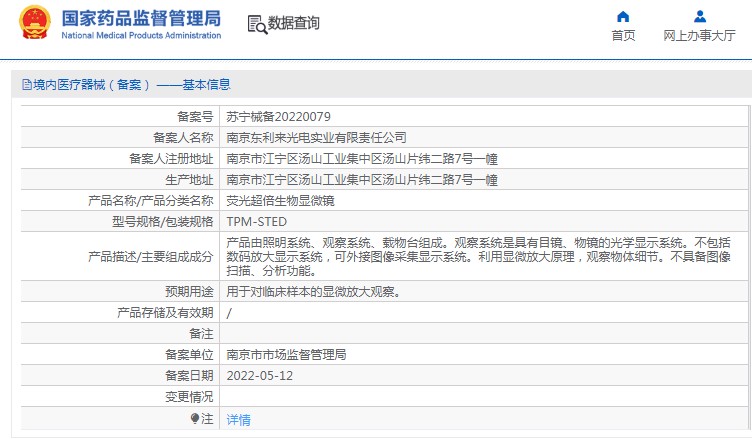752x439 pixels.
Task: Click National Medical Products Administration text
Action: click(x=141, y=36)
